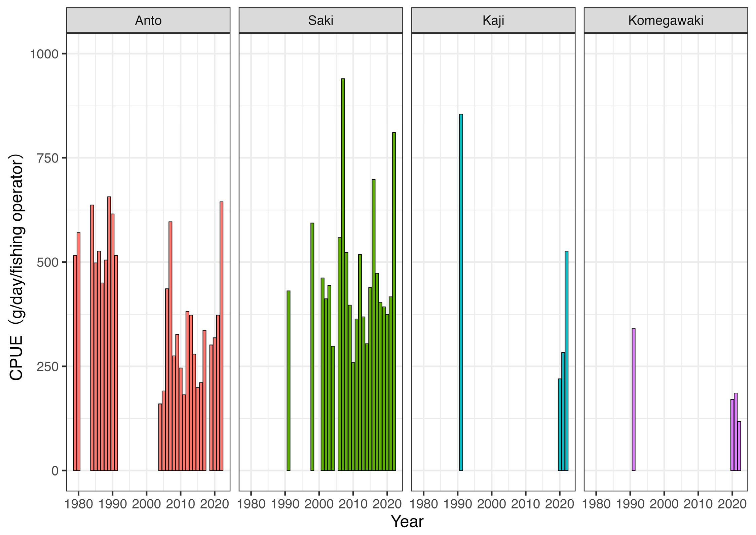Click the Kaji panel header

click(x=493, y=21)
